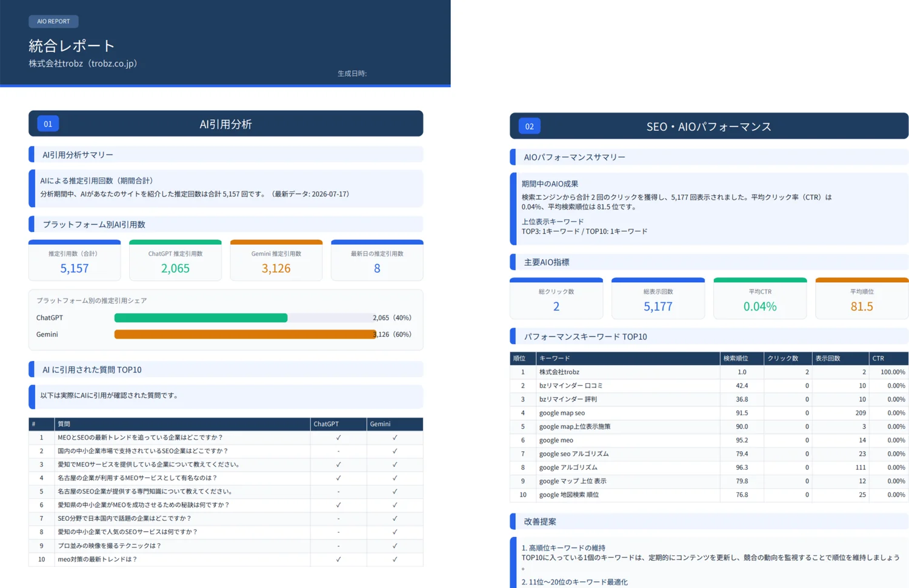Click the AIOパフォーマンスサマリー heading
The width and height of the screenshot is (909, 588).
574,157
